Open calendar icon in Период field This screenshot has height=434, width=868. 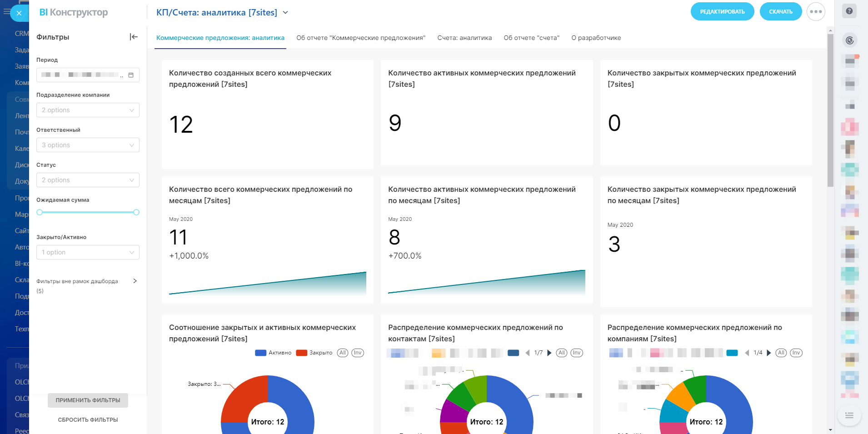pos(131,75)
